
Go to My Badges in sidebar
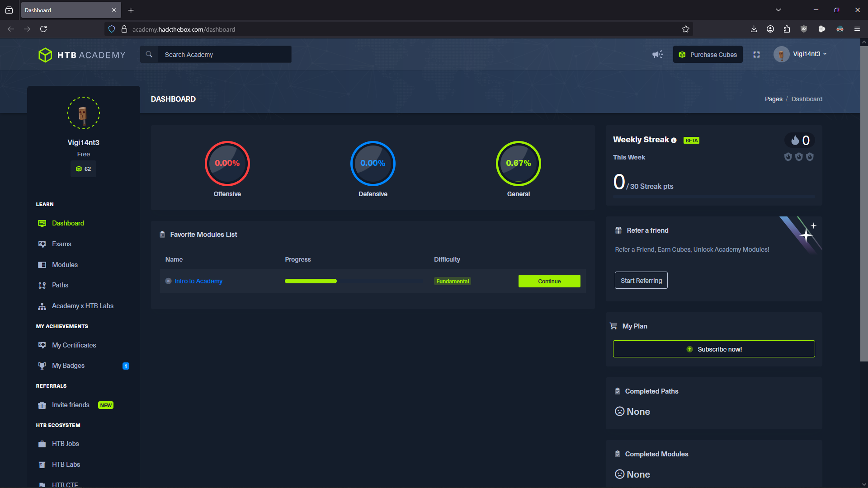tap(68, 366)
